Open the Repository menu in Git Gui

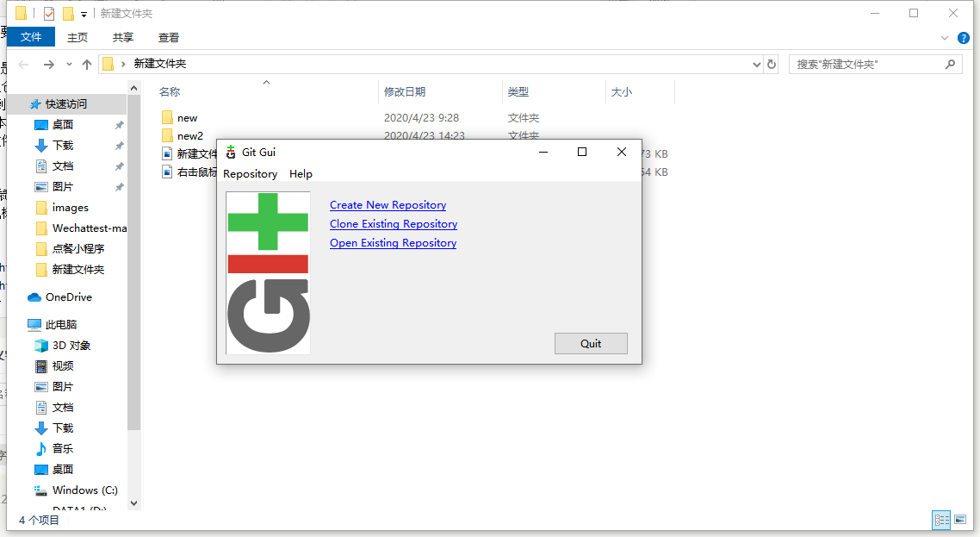tap(250, 174)
